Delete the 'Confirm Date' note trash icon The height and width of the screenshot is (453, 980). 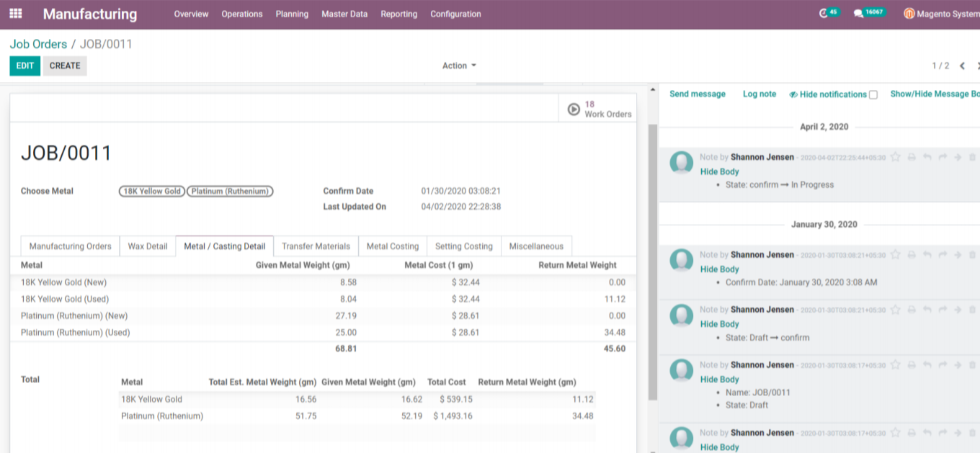pyautogui.click(x=972, y=255)
